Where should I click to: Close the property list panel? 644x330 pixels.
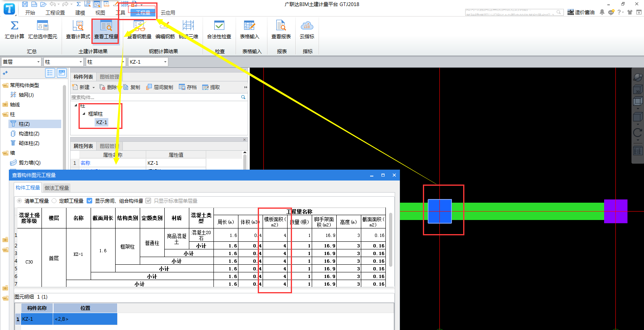[x=244, y=140]
